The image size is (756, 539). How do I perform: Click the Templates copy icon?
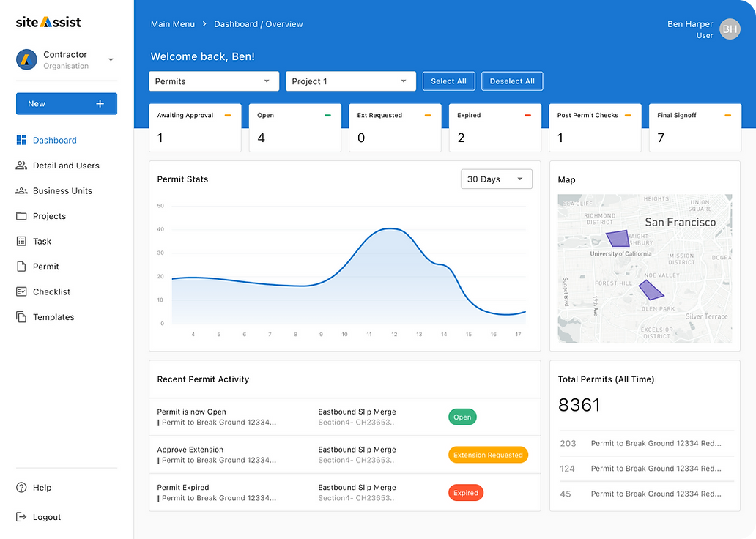point(21,317)
